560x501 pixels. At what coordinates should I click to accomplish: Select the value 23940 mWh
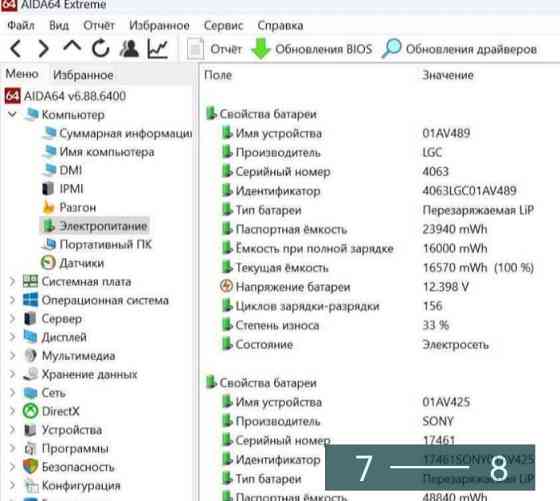[455, 229]
